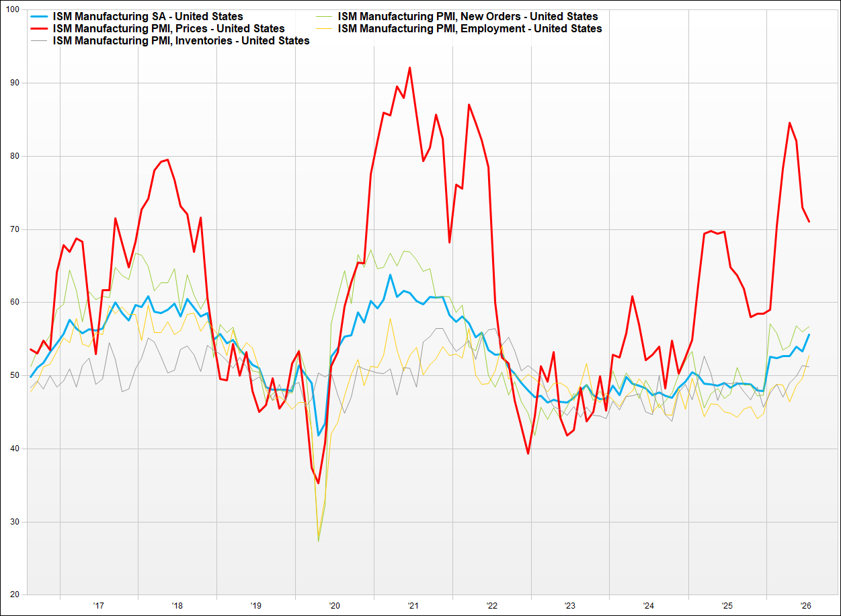Click the y-axis label 40
The height and width of the screenshot is (616, 841).
click(14, 449)
